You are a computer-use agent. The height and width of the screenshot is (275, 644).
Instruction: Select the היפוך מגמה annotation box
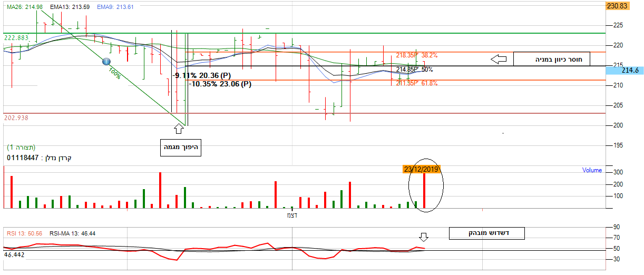(180, 148)
